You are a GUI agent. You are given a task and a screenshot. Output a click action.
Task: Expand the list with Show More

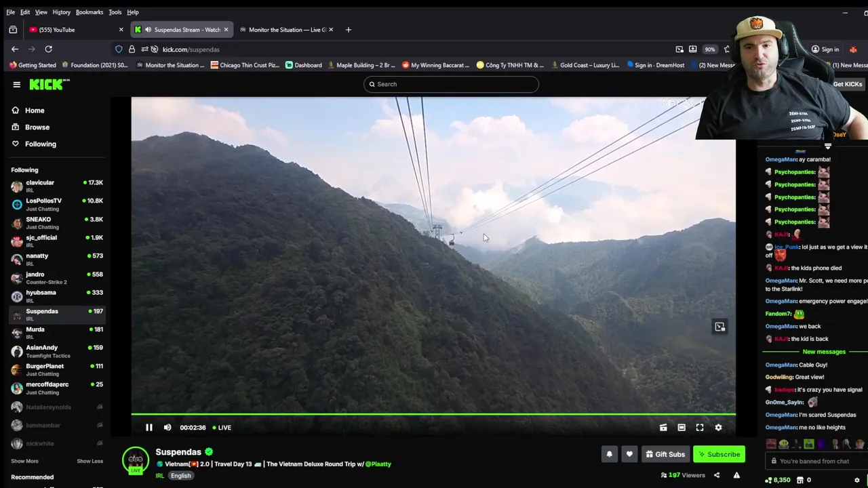pyautogui.click(x=24, y=461)
